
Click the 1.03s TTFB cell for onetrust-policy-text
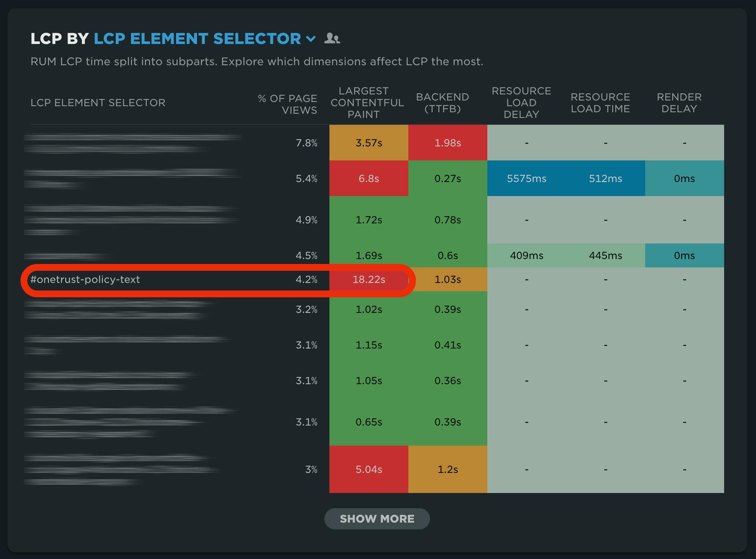pyautogui.click(x=448, y=280)
